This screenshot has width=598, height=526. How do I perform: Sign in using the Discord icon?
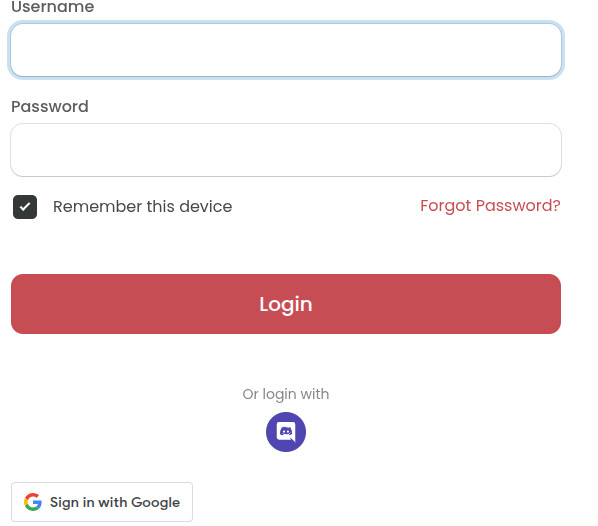pos(286,432)
